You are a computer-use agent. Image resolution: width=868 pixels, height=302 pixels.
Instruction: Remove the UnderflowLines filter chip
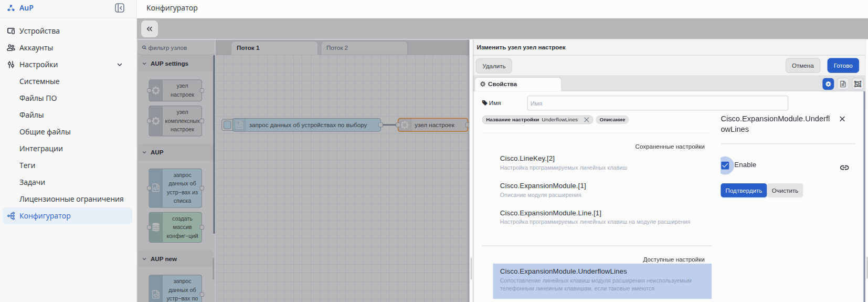click(587, 120)
